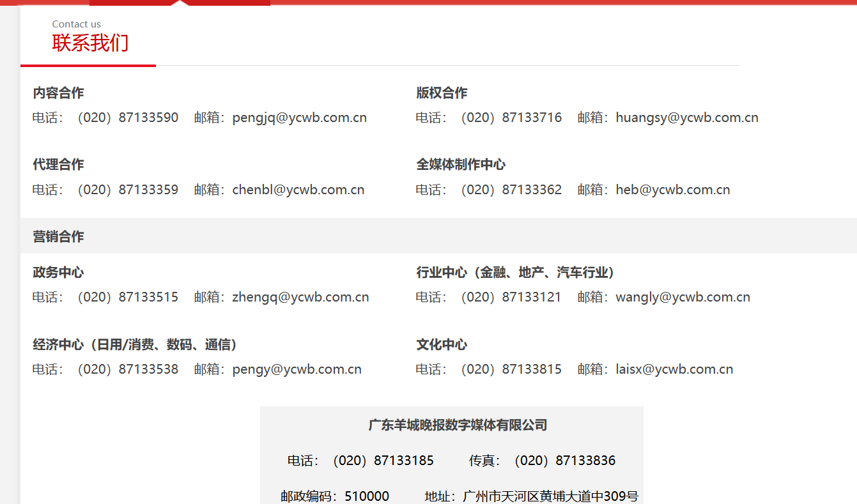Click the heb@ycwb.com.cn email address
This screenshot has height=504, width=857.
point(672,189)
